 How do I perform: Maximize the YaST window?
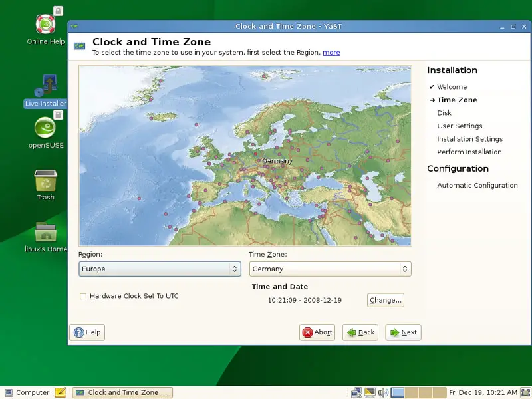(x=513, y=26)
